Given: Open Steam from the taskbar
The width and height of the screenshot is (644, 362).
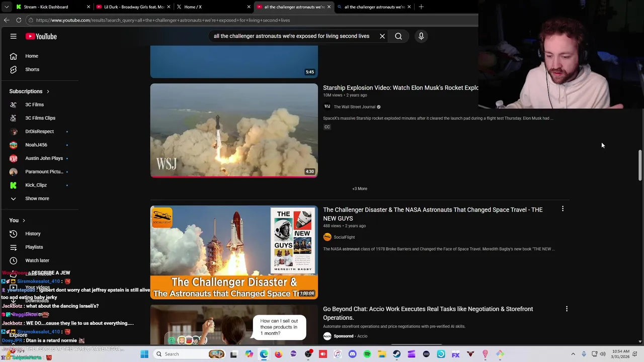Looking at the screenshot, I should (396, 354).
